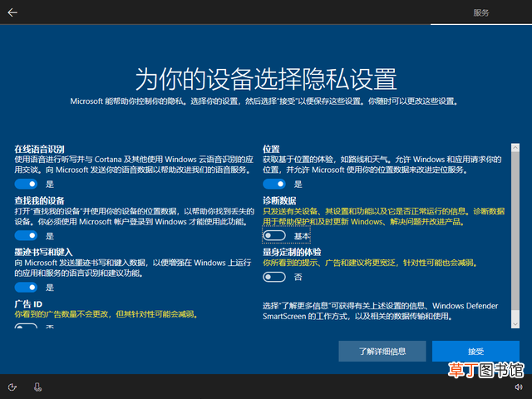Click the heading 为你的设备选择隐私设置
The width and height of the screenshot is (532, 399).
pyautogui.click(x=266, y=79)
